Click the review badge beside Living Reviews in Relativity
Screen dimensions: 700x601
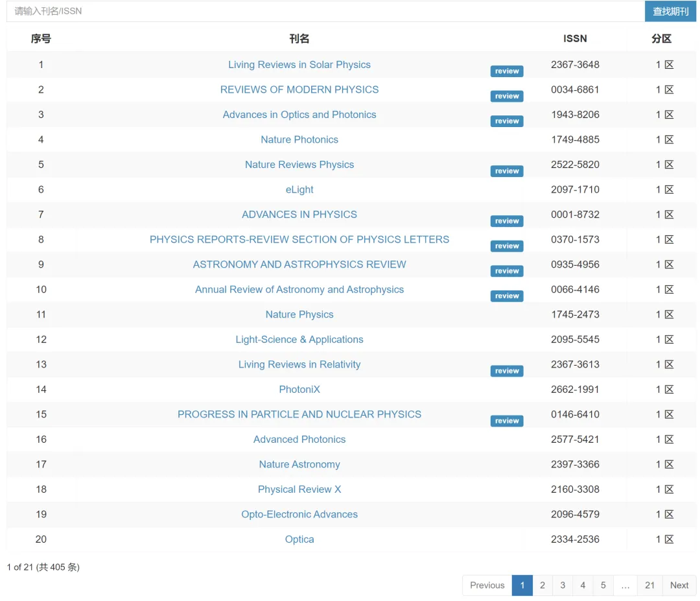tap(507, 371)
